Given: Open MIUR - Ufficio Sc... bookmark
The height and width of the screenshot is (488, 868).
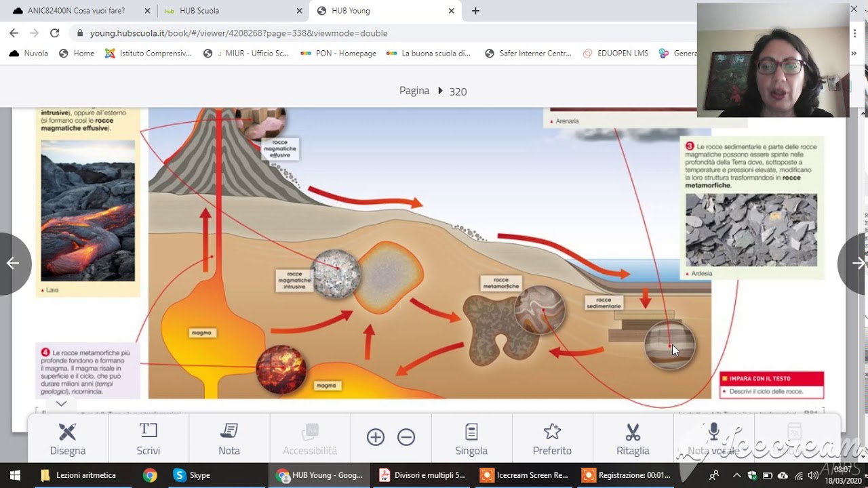Looking at the screenshot, I should (246, 53).
